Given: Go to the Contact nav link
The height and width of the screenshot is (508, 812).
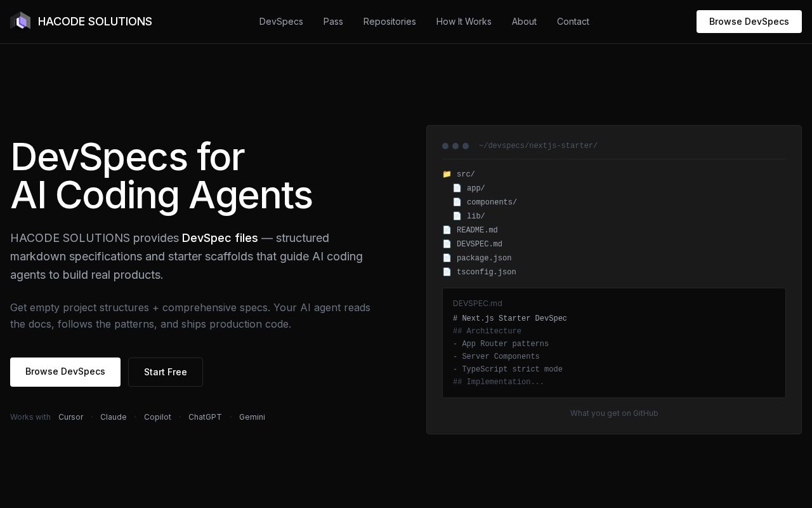Looking at the screenshot, I should coord(573,22).
